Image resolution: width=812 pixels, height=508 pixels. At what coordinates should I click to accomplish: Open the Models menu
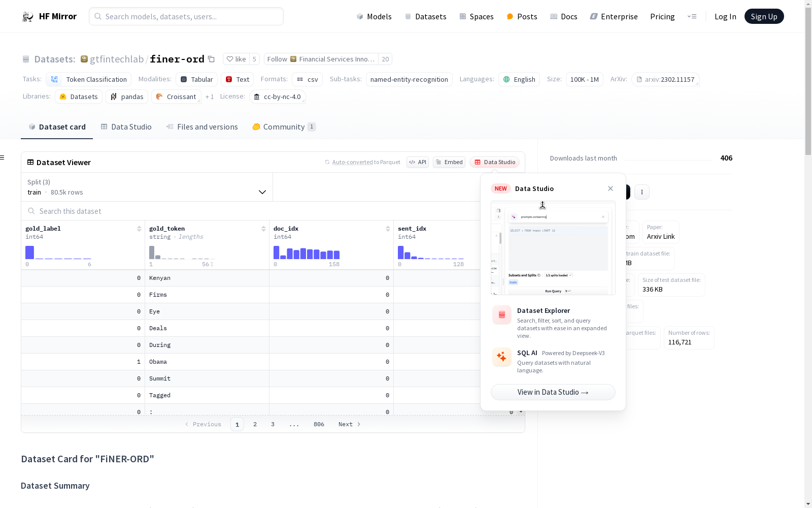pos(374,17)
